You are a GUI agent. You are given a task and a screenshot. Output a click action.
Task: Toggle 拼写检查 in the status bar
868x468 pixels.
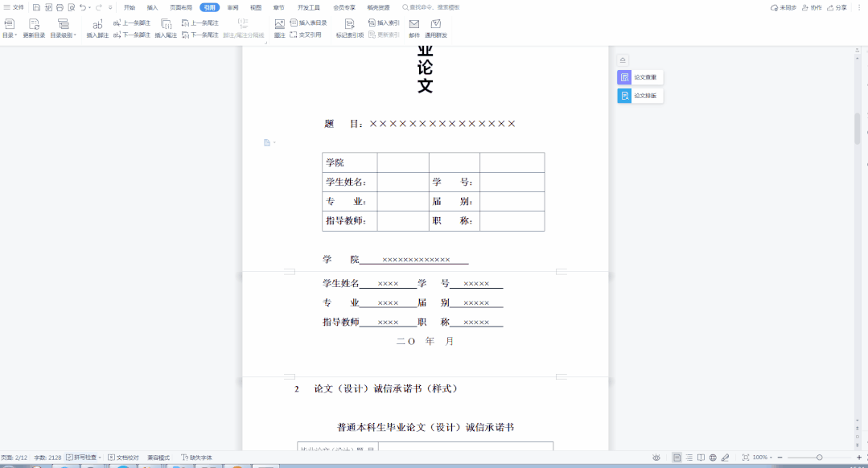[x=83, y=458]
